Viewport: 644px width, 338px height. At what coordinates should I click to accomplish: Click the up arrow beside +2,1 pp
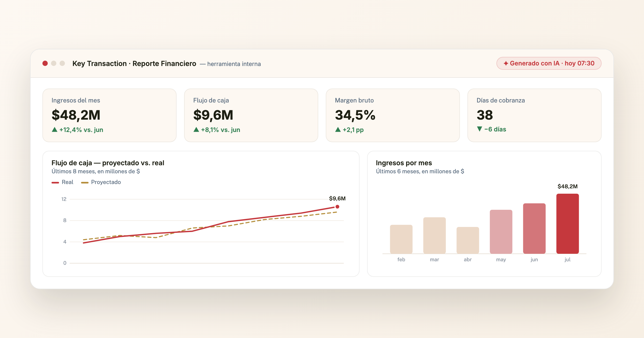pos(338,130)
